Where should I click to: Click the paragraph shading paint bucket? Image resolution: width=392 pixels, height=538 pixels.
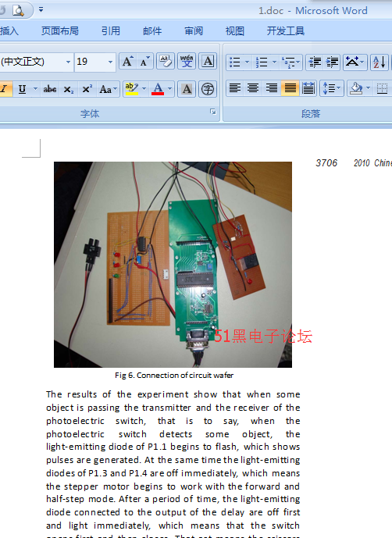coord(356,89)
